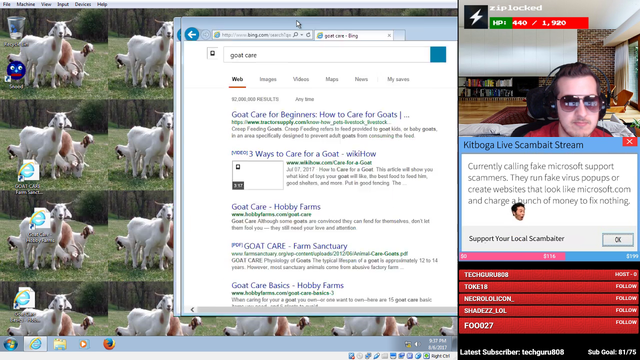The image size is (640, 360).
Task: Close the Kitboga Live Scambait Stream popup
Action: tap(629, 142)
